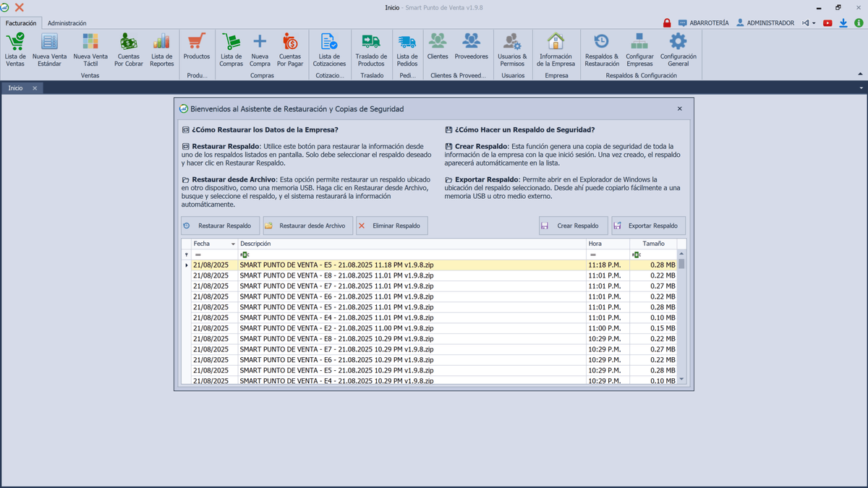The width and height of the screenshot is (868, 488).
Task: Click the blue download arrow icon
Action: (x=843, y=23)
